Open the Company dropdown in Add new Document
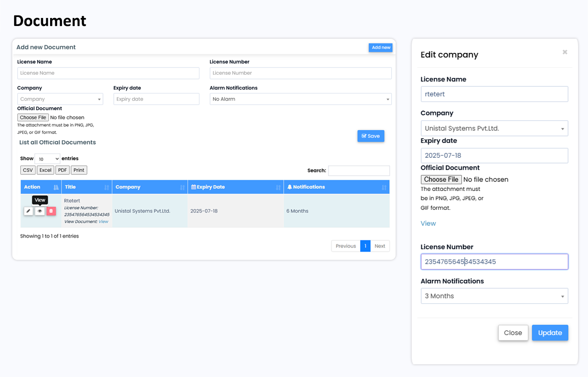 60,99
